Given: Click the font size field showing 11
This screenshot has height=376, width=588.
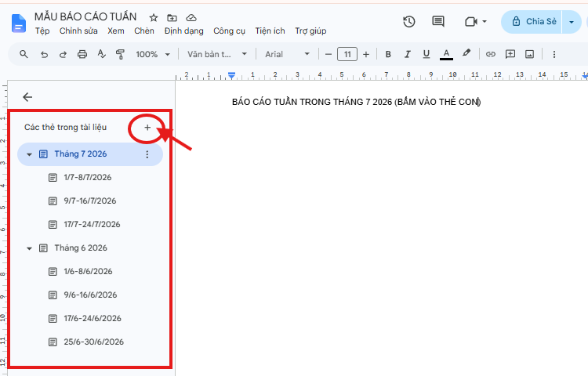Looking at the screenshot, I should [x=347, y=54].
